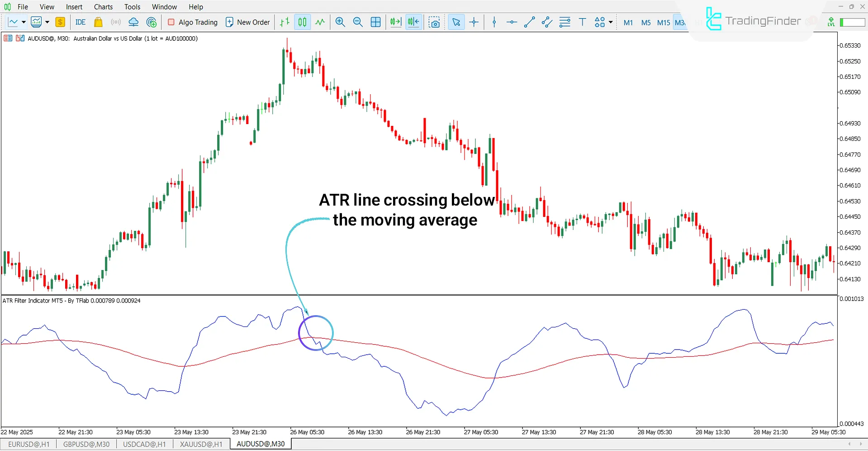Zoom in on the chart
Viewport: 868px width, 451px height.
[340, 22]
